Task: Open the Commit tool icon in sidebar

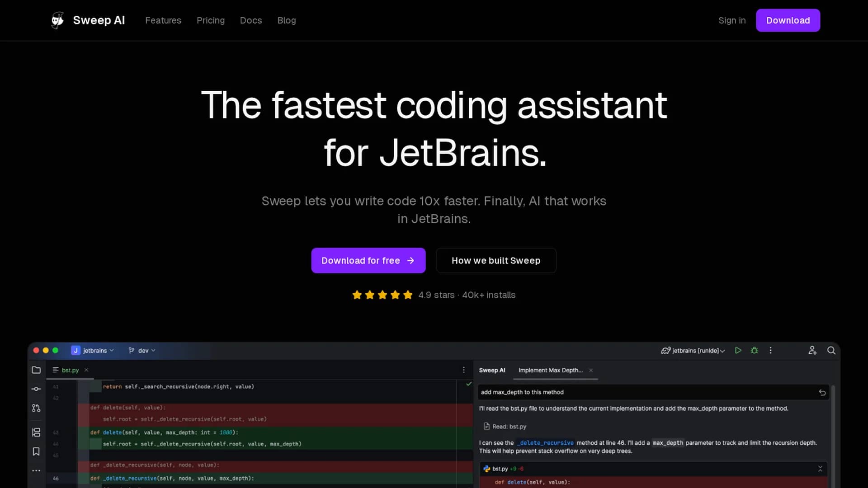Action: 36,389
